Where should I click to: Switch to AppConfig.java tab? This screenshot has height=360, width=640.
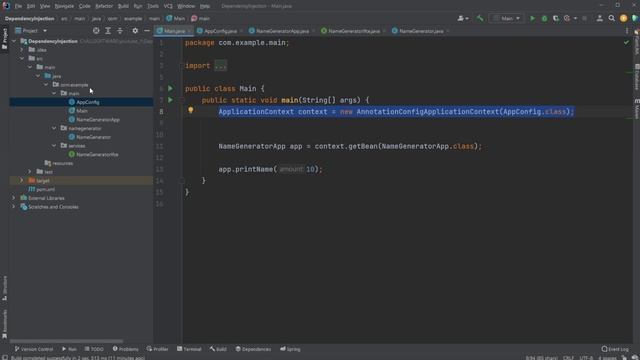(220, 31)
